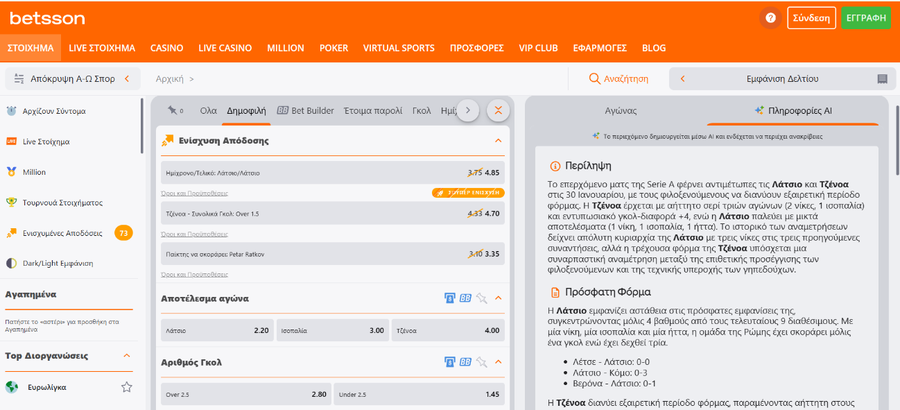Viewport: 900px width, 410px height.
Task: Open the Αναζήτηση search
Action: [x=619, y=79]
